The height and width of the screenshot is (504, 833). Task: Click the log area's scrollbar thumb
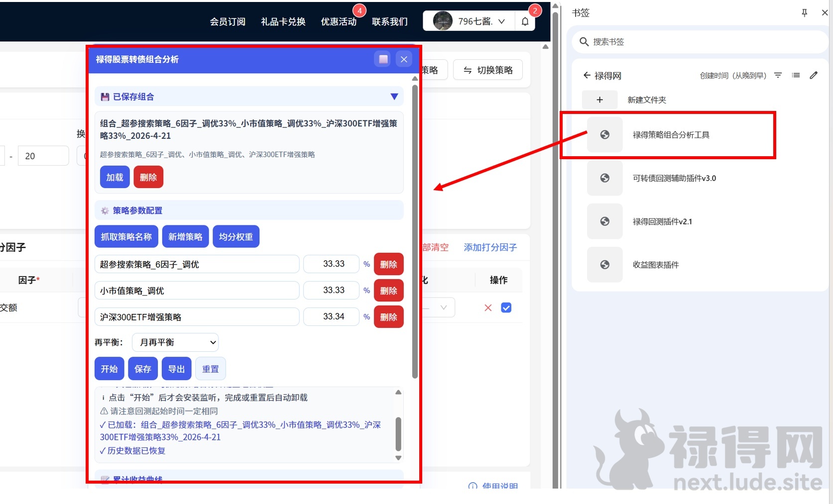398,434
